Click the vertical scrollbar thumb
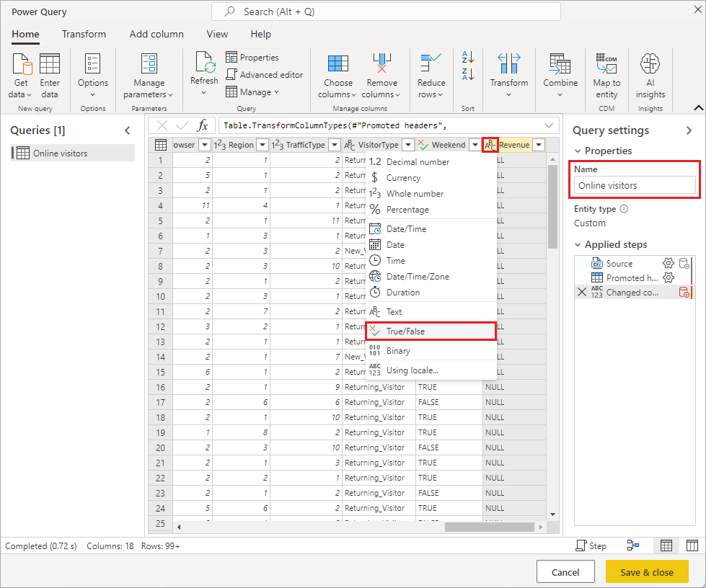706x588 pixels. [x=552, y=207]
